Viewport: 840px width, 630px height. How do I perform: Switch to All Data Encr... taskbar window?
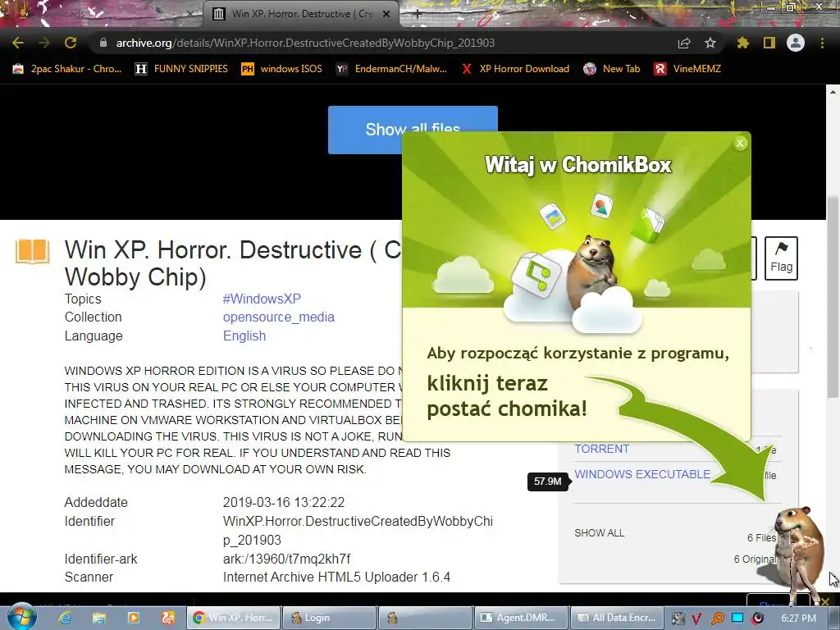(x=617, y=618)
